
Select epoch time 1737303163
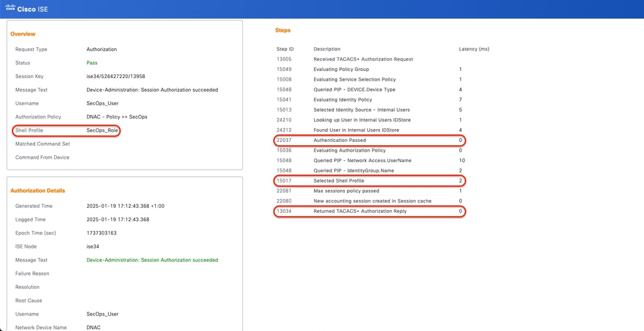(x=101, y=233)
